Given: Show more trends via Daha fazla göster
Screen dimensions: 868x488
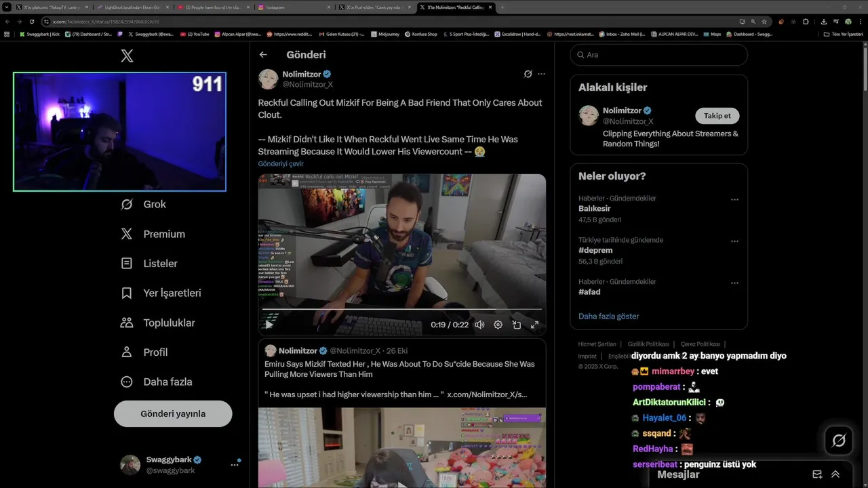Looking at the screenshot, I should pos(608,317).
